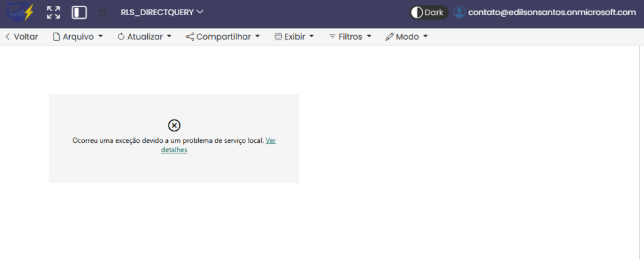Toggle the Dark theme switch
The height and width of the screenshot is (259, 644).
[428, 12]
